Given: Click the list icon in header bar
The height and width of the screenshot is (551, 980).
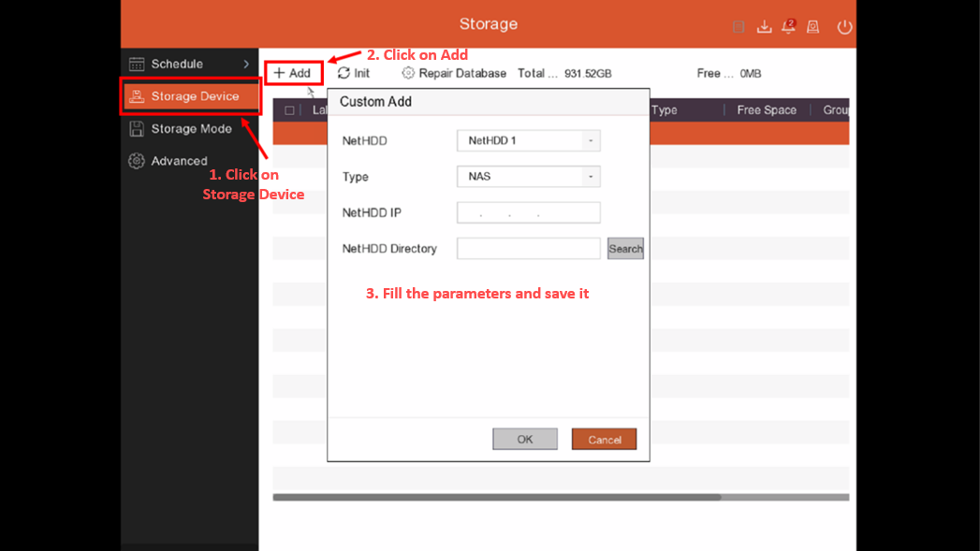Looking at the screenshot, I should point(739,27).
